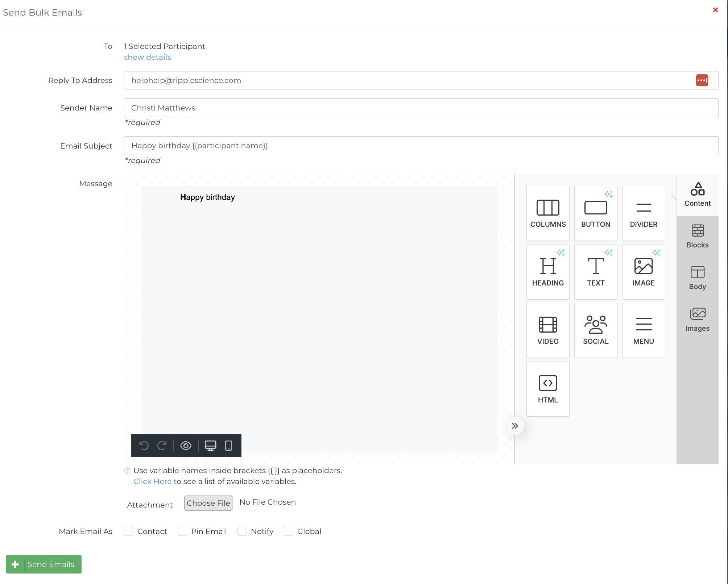Image resolution: width=728 pixels, height=584 pixels.
Task: Click into the Email Subject field
Action: tap(421, 146)
